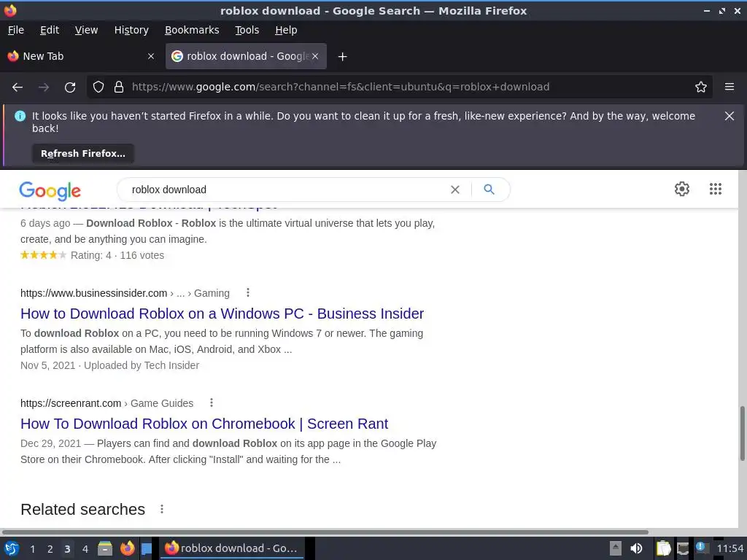The height and width of the screenshot is (560, 747).
Task: Reload the current page
Action: pos(70,87)
